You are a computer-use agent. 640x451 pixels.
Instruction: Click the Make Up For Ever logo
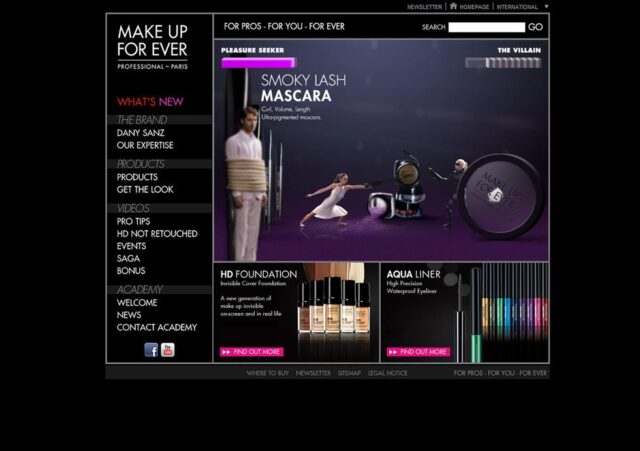pyautogui.click(x=152, y=47)
